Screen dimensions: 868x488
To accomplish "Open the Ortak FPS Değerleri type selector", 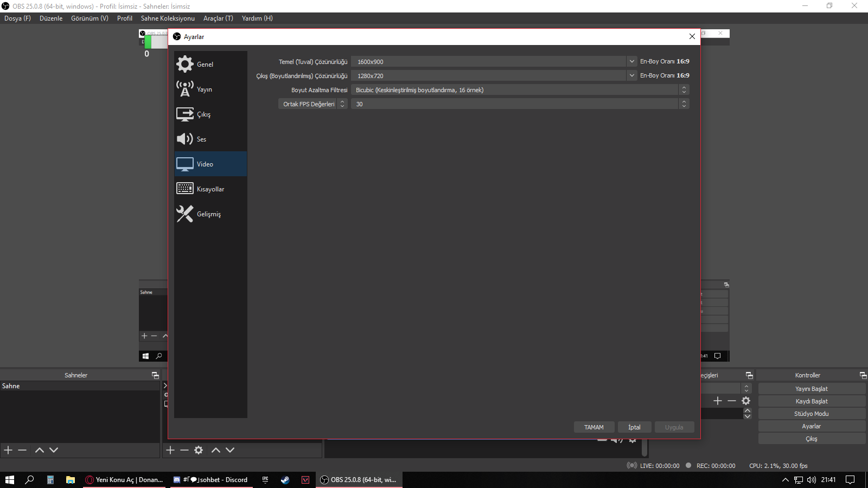I will [313, 104].
